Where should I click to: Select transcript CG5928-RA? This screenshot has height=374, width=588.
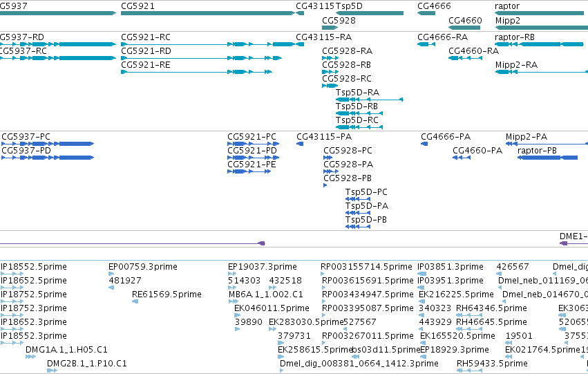click(348, 50)
